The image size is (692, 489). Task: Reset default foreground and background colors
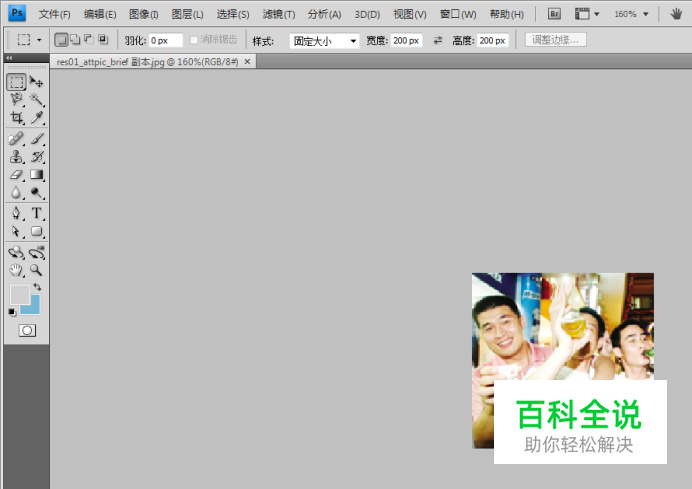(12, 312)
